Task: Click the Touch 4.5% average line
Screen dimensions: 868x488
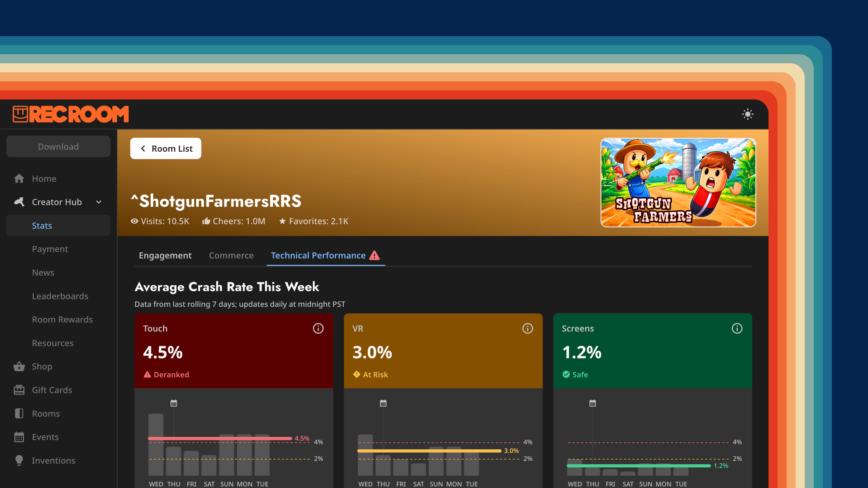Action: pos(220,439)
